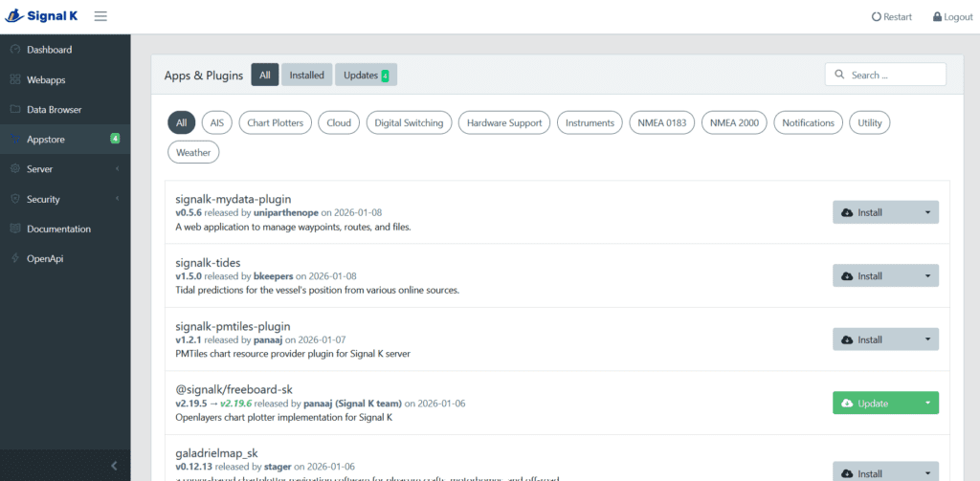The image size is (980, 481).
Task: Select the Weather category filter
Action: 193,152
